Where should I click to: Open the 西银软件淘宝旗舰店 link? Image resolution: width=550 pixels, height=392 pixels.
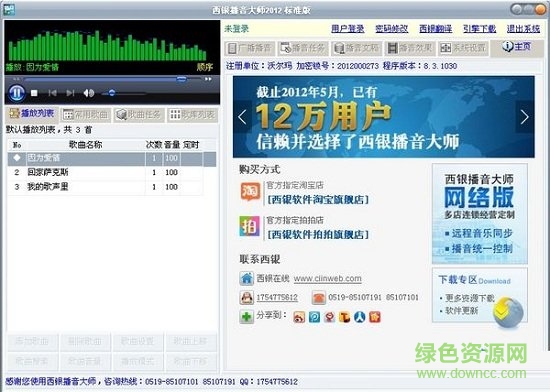(x=318, y=200)
